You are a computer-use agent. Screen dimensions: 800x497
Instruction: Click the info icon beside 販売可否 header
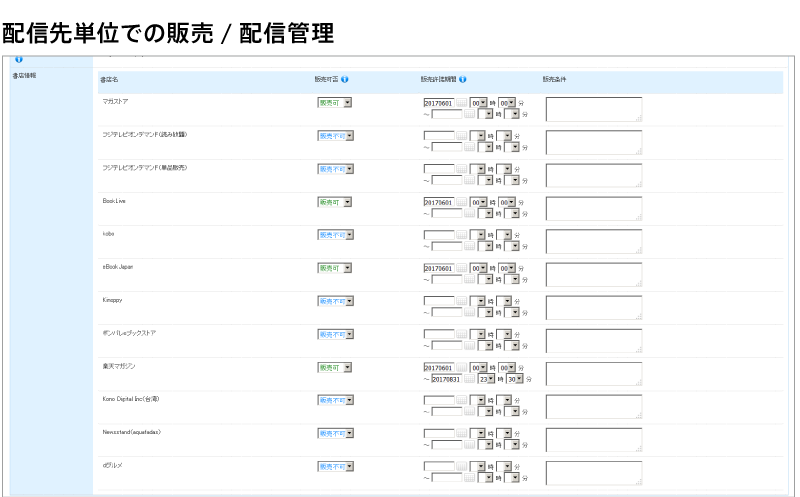[x=344, y=79]
